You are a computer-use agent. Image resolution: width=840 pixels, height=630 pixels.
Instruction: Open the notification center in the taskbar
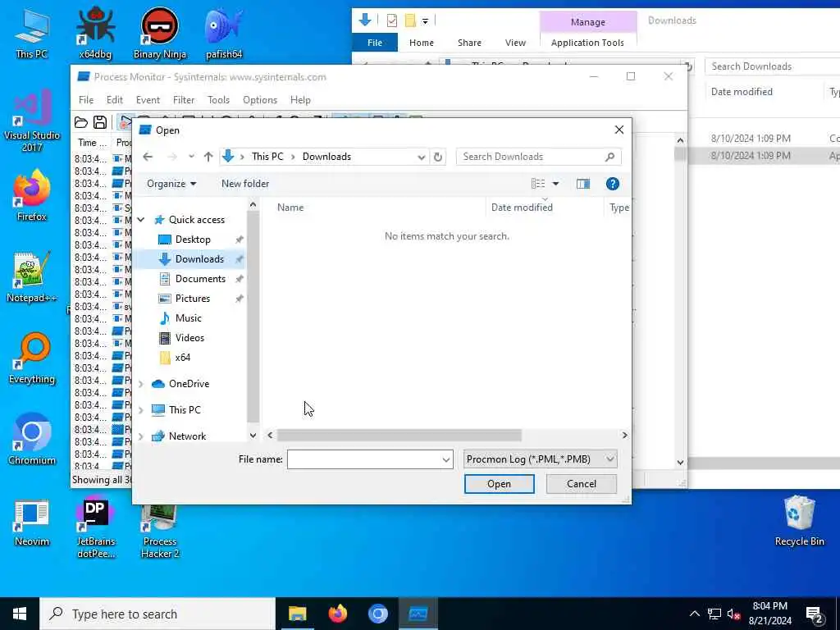[x=815, y=614]
